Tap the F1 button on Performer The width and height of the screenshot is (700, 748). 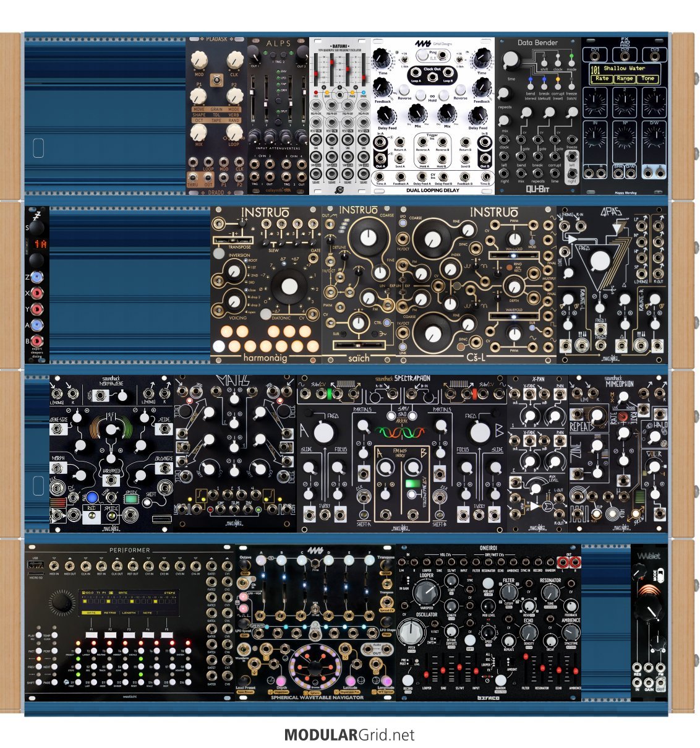90,635
